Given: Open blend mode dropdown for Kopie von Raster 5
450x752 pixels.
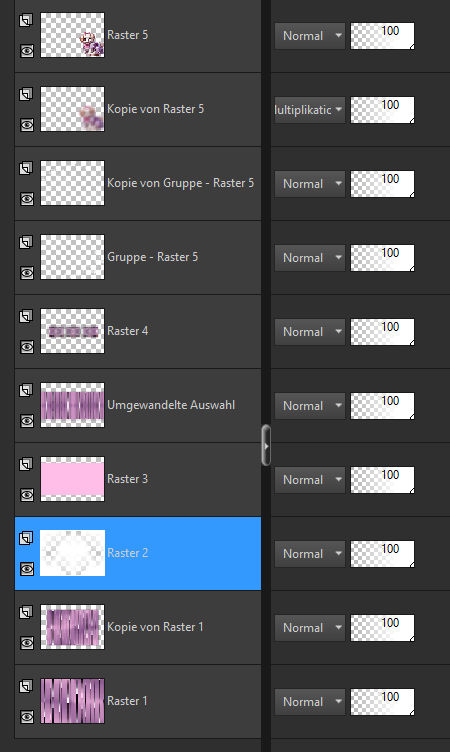Looking at the screenshot, I should (309, 110).
